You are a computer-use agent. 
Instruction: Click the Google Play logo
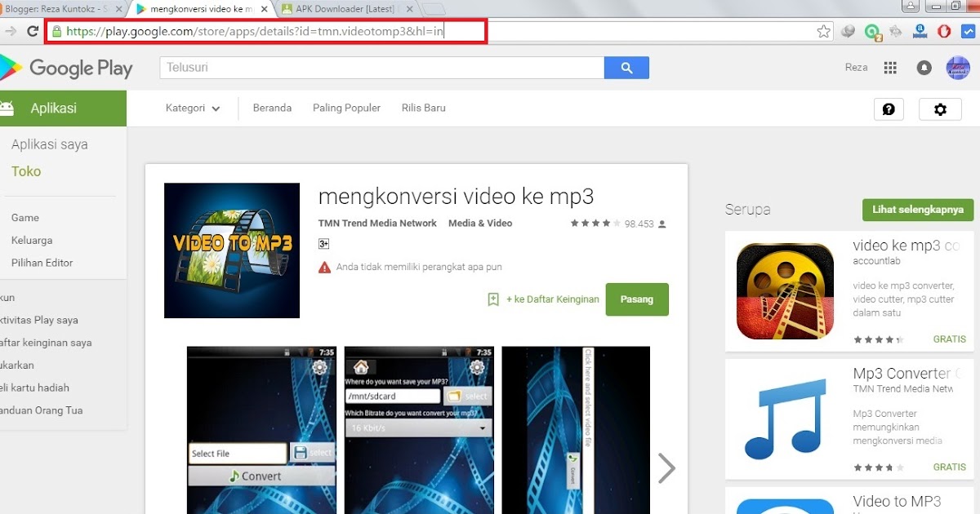tap(67, 68)
